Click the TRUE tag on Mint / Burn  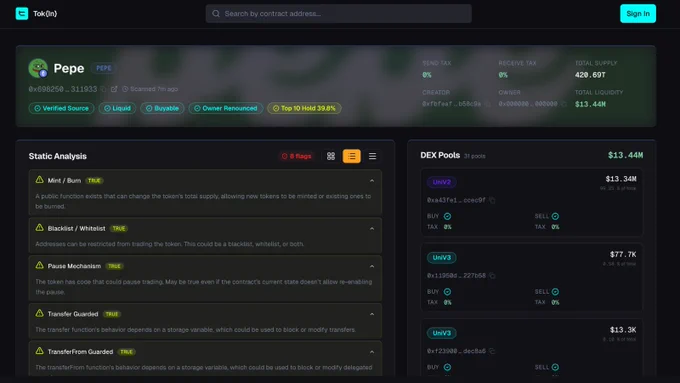tap(94, 180)
